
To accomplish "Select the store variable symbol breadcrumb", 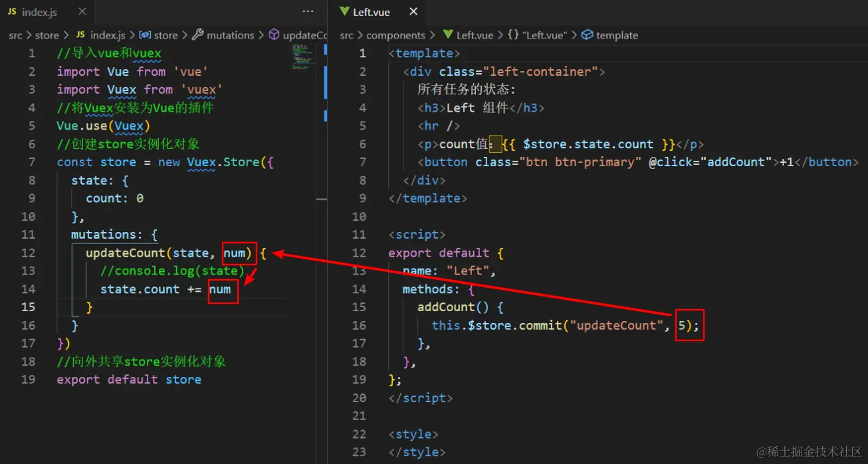I will tap(159, 35).
